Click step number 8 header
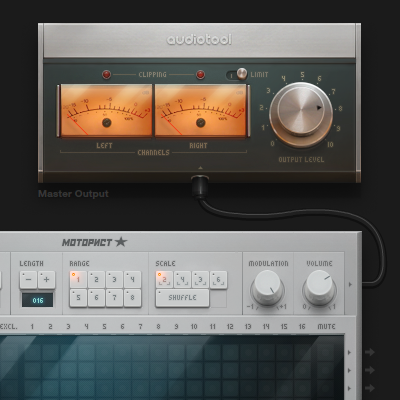The width and height of the screenshot is (400, 400). click(158, 326)
